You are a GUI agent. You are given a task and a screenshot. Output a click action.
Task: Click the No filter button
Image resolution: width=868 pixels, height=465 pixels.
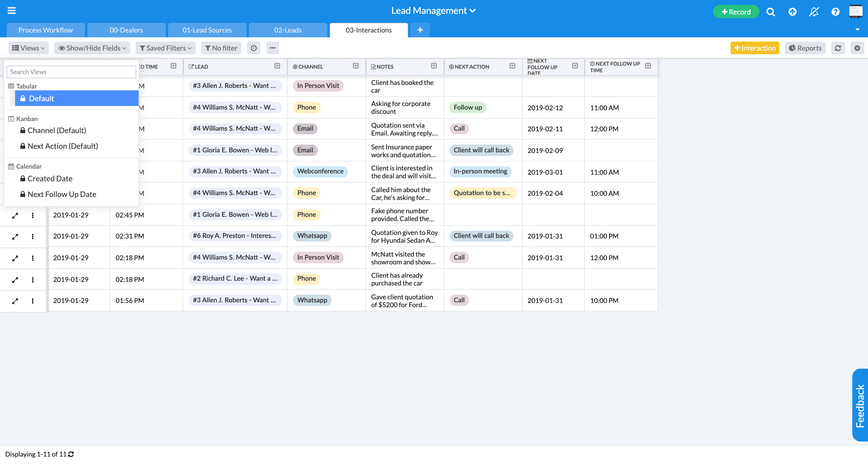(x=221, y=48)
